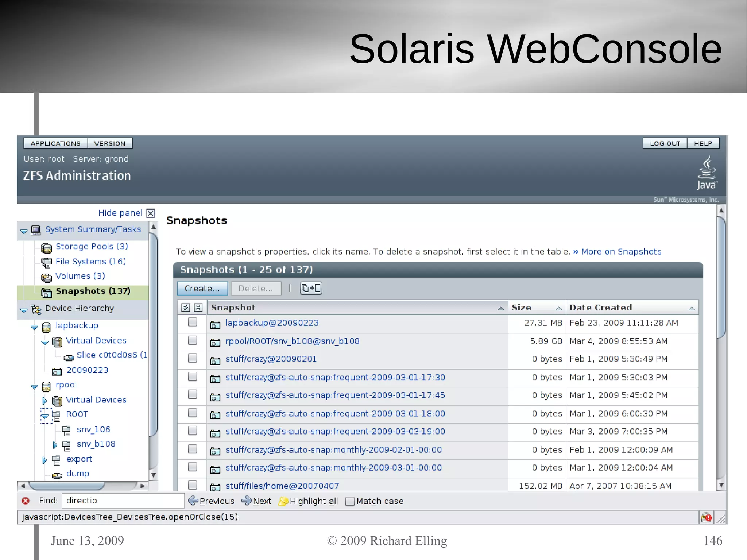Open the HELP menu
Viewport: 747px width, 560px height.
coord(703,143)
